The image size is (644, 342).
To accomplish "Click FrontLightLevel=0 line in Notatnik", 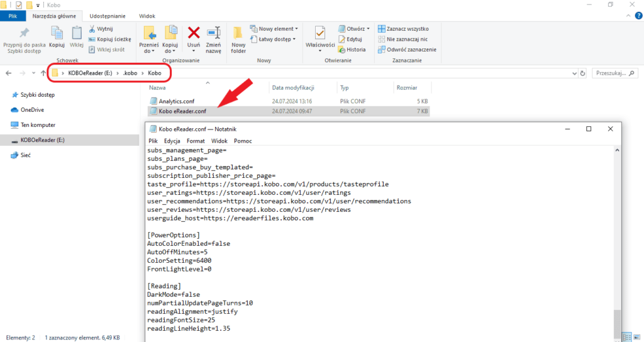I will click(x=179, y=269).
